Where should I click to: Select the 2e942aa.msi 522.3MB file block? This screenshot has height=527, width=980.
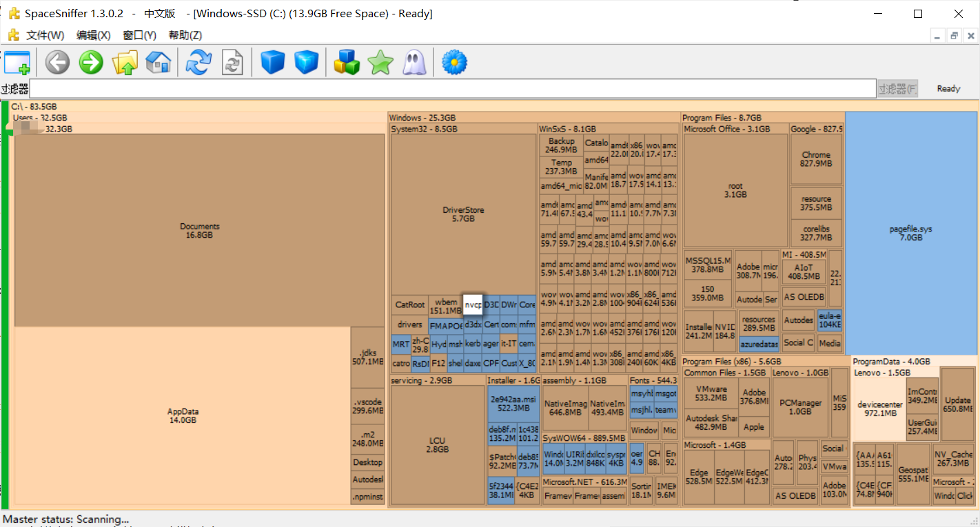[x=513, y=404]
